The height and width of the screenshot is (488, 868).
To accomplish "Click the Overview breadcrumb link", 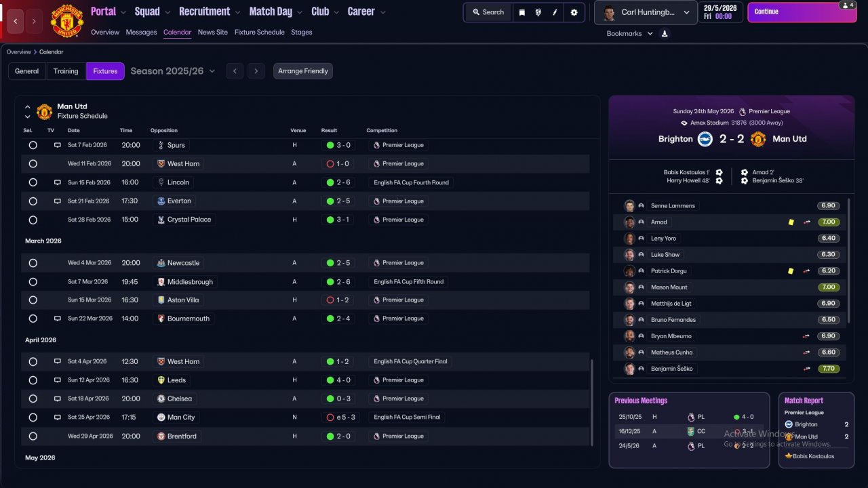I will pyautogui.click(x=19, y=52).
